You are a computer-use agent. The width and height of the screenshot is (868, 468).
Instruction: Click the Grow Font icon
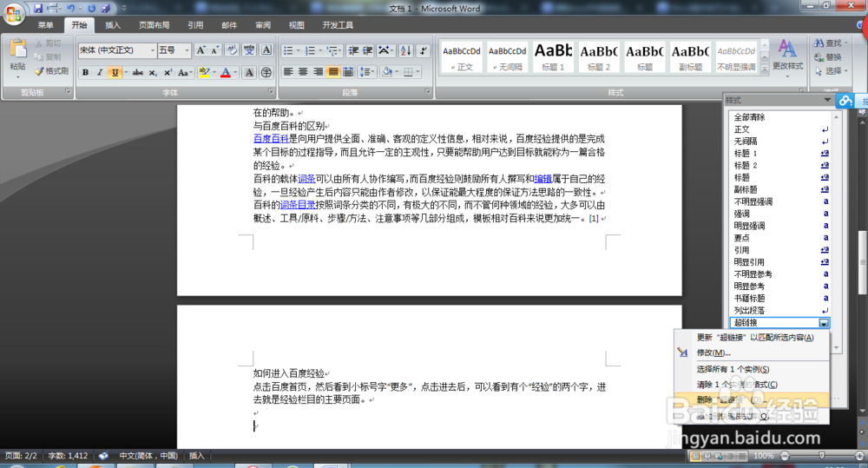click(x=201, y=50)
